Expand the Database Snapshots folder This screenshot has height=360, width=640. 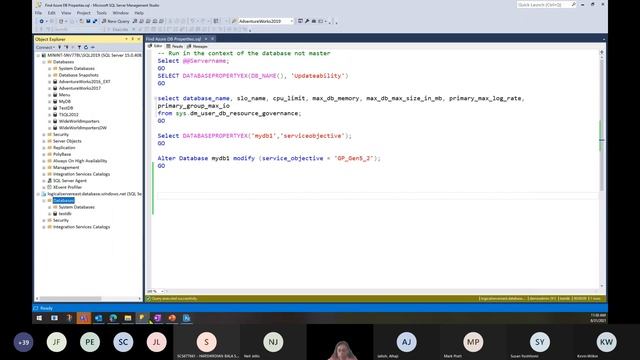(49, 75)
